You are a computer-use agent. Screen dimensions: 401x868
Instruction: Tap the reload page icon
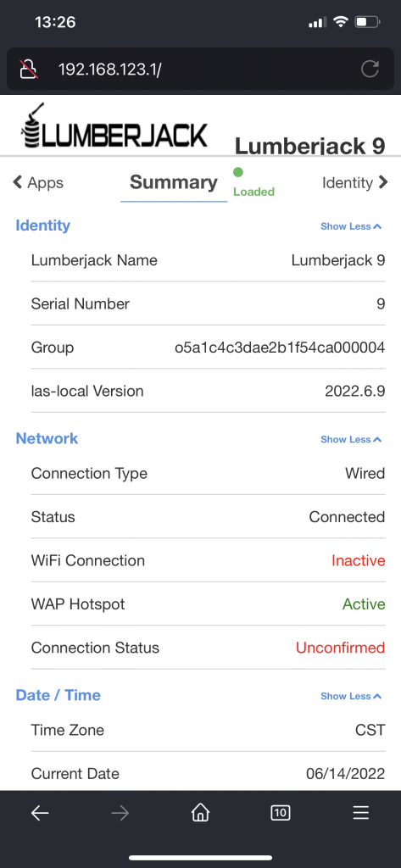pyautogui.click(x=370, y=70)
